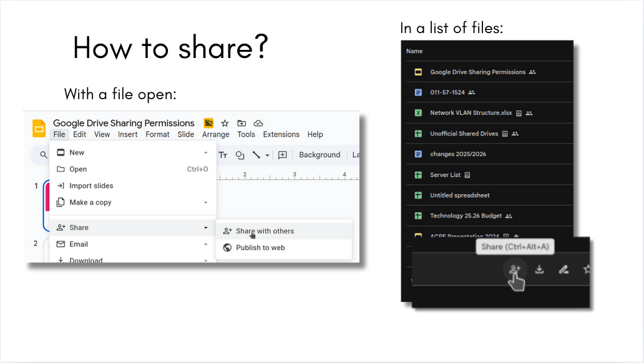Expand the New submenu arrow

coord(206,152)
